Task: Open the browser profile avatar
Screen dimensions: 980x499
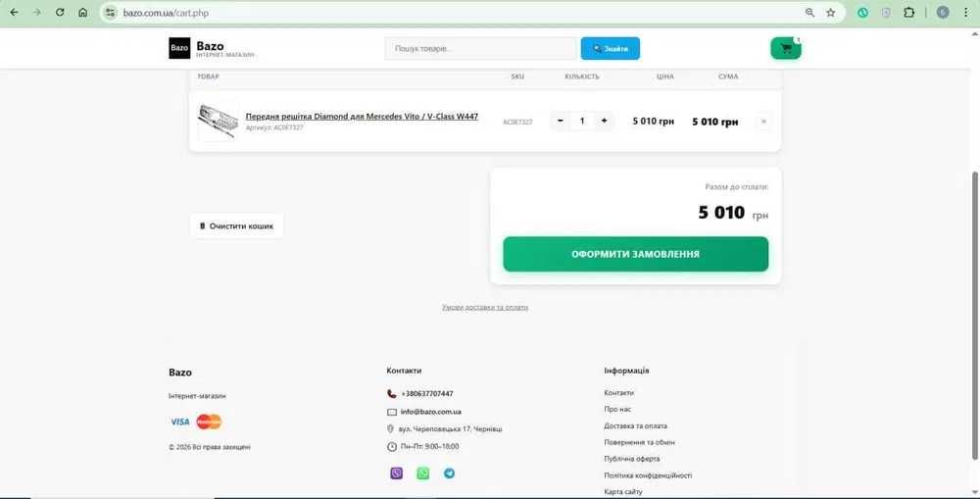Action: coord(943,13)
